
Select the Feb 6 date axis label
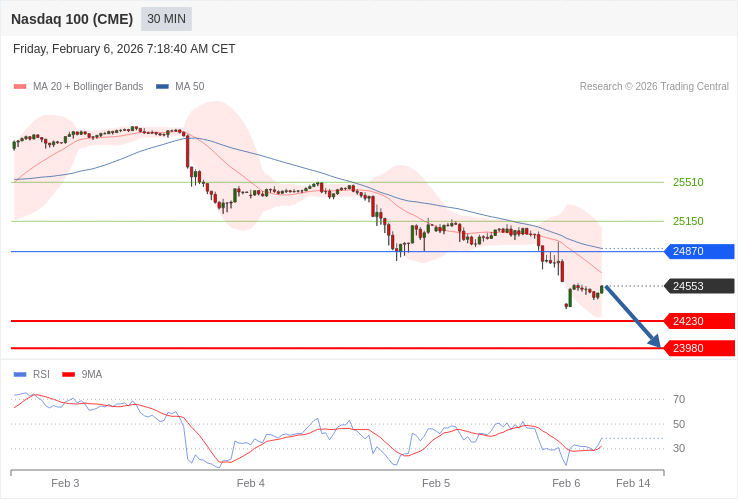point(566,483)
